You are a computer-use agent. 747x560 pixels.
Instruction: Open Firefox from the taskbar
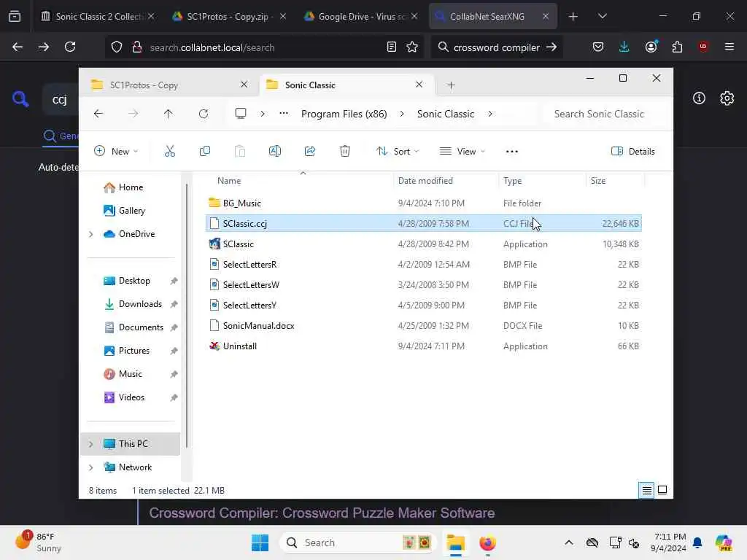[x=487, y=542]
